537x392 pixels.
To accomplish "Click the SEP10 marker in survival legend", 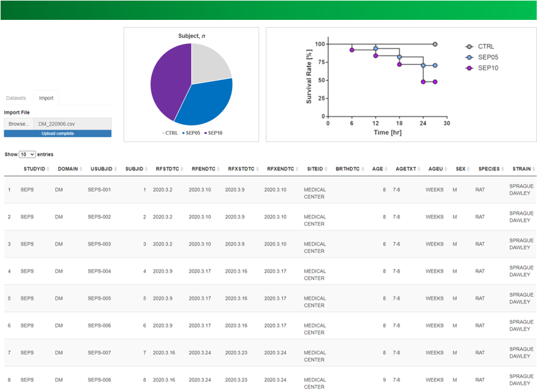I will tap(469, 68).
